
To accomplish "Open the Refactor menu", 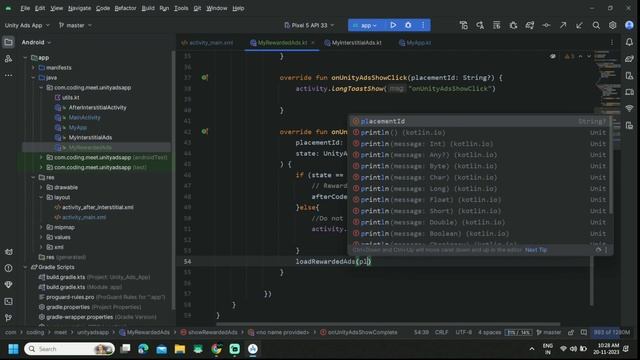I will [x=125, y=8].
